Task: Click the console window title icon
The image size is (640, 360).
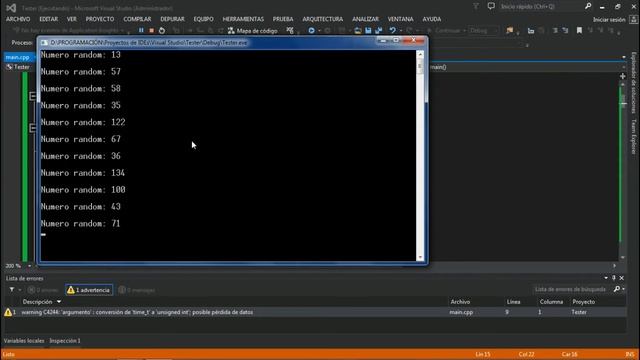Action: [x=44, y=42]
